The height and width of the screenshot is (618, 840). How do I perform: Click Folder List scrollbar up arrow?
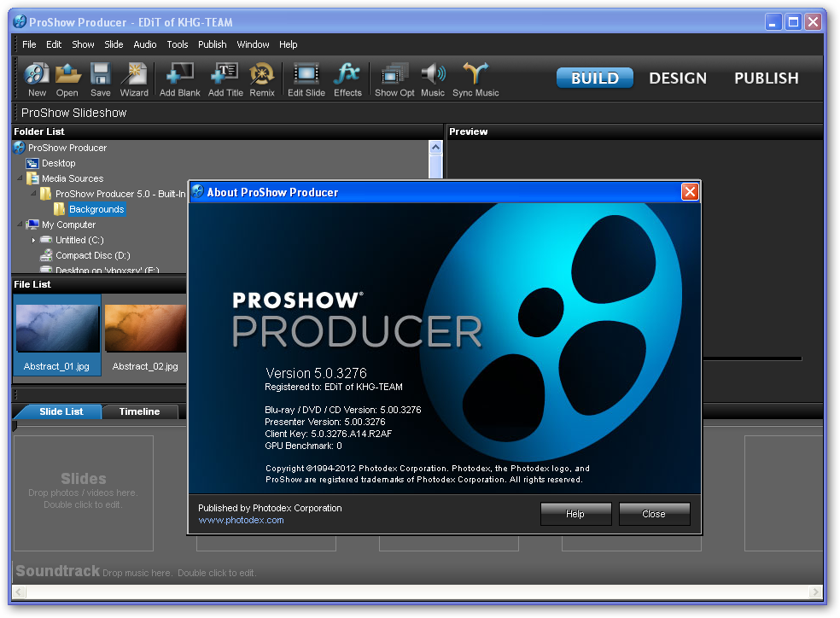tap(435, 147)
